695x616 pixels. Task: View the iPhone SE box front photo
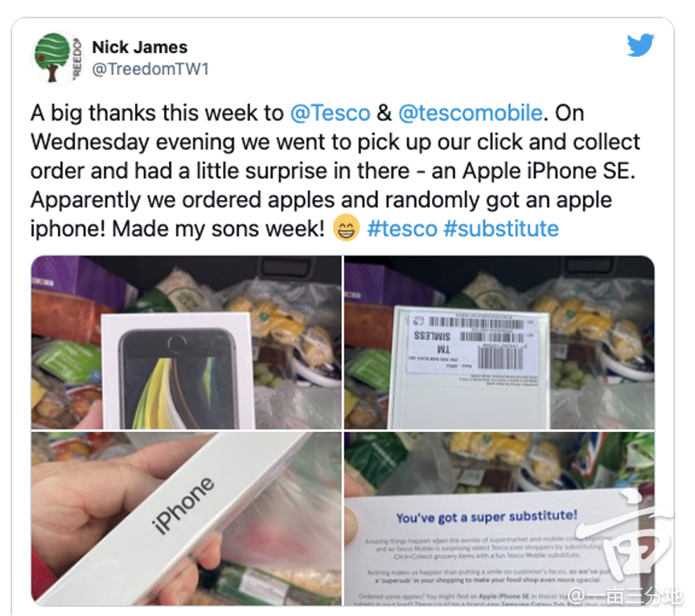[186, 342]
